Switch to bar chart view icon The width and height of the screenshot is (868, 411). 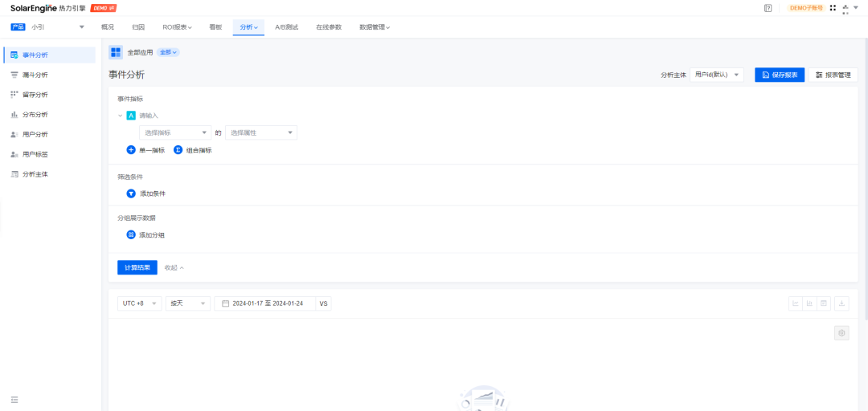(x=809, y=303)
